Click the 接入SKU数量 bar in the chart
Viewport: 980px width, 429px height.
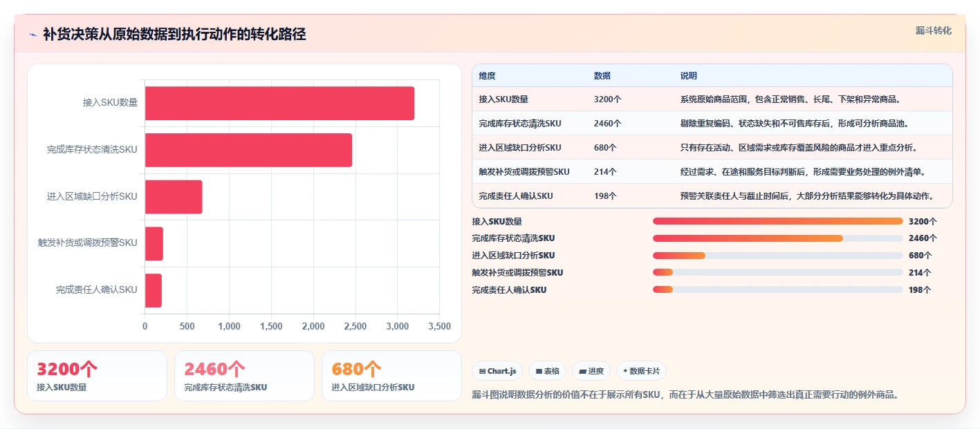(x=279, y=103)
